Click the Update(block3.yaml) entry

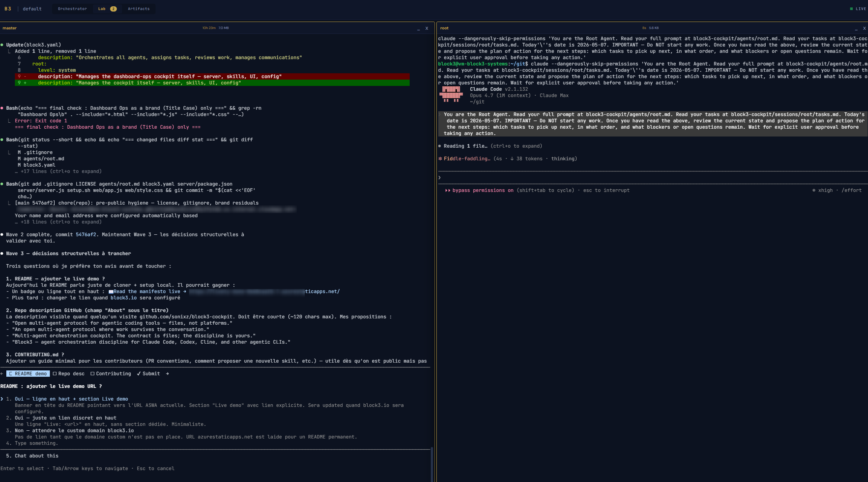coord(33,45)
